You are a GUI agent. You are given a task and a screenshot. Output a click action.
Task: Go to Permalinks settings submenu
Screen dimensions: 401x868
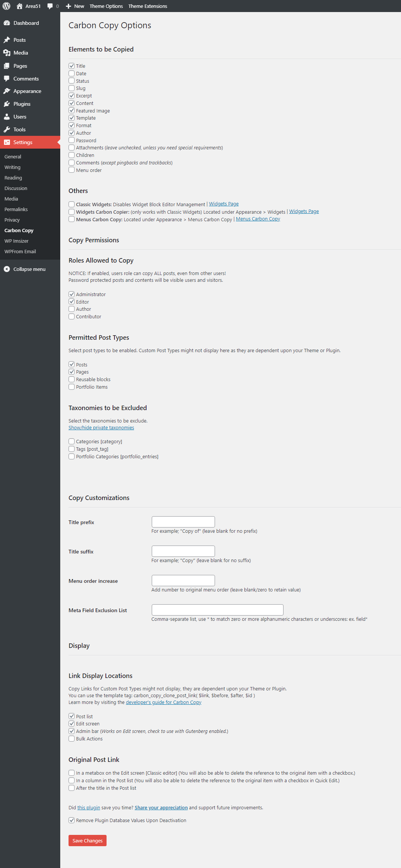pos(16,209)
